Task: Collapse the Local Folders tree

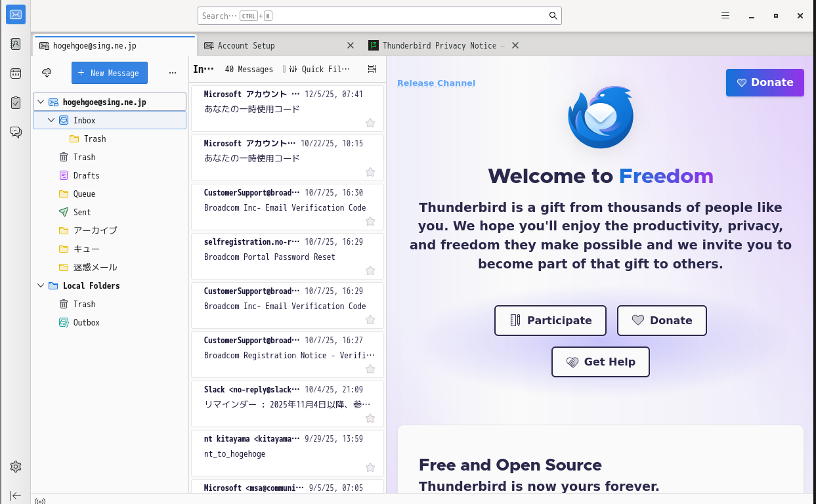Action: pos(41,285)
